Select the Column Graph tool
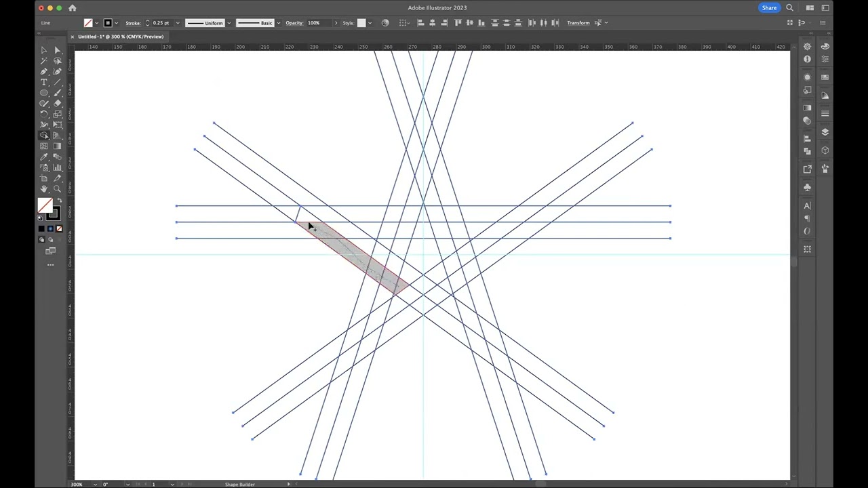The height and width of the screenshot is (488, 868). pos(57,167)
